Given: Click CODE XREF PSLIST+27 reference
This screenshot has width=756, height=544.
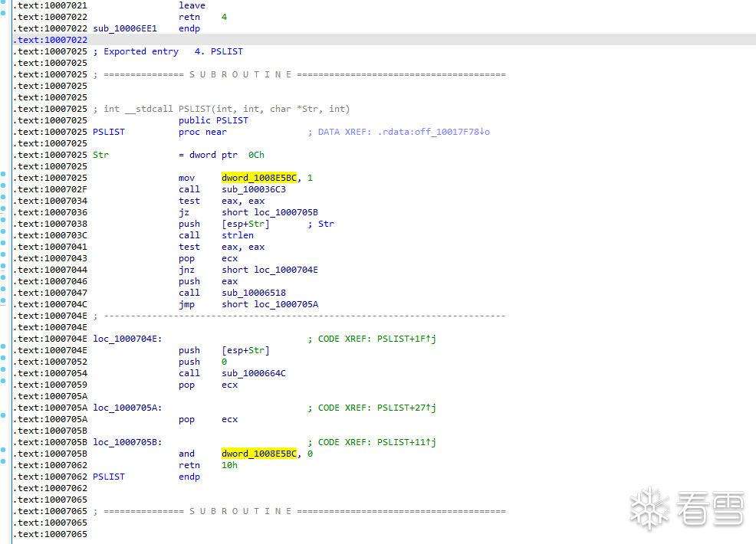Looking at the screenshot, I should tap(406, 408).
